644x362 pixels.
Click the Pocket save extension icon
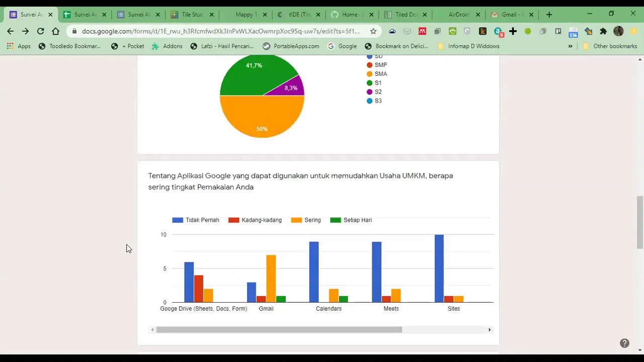[x=408, y=31]
